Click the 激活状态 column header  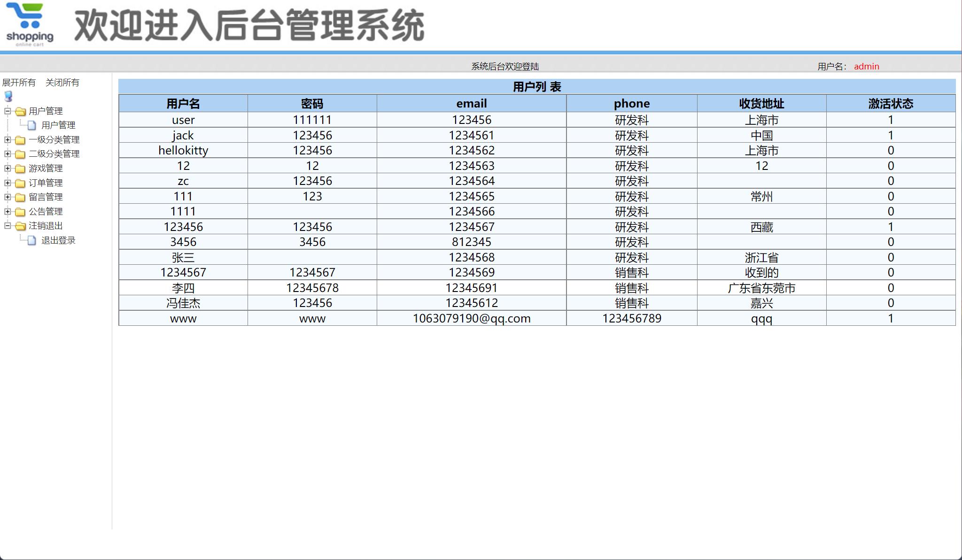(891, 103)
